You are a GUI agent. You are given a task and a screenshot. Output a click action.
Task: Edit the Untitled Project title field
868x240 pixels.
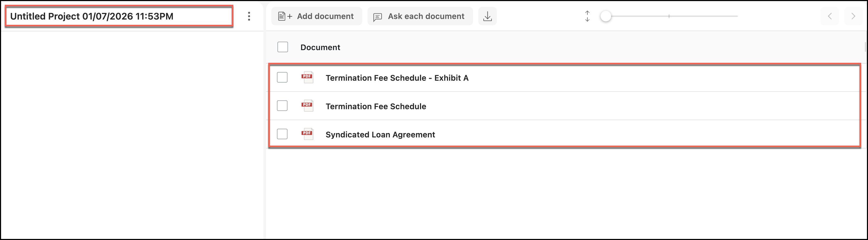pos(119,16)
